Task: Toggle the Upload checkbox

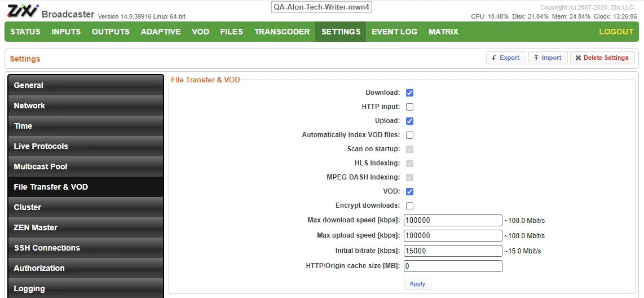Action: (409, 121)
